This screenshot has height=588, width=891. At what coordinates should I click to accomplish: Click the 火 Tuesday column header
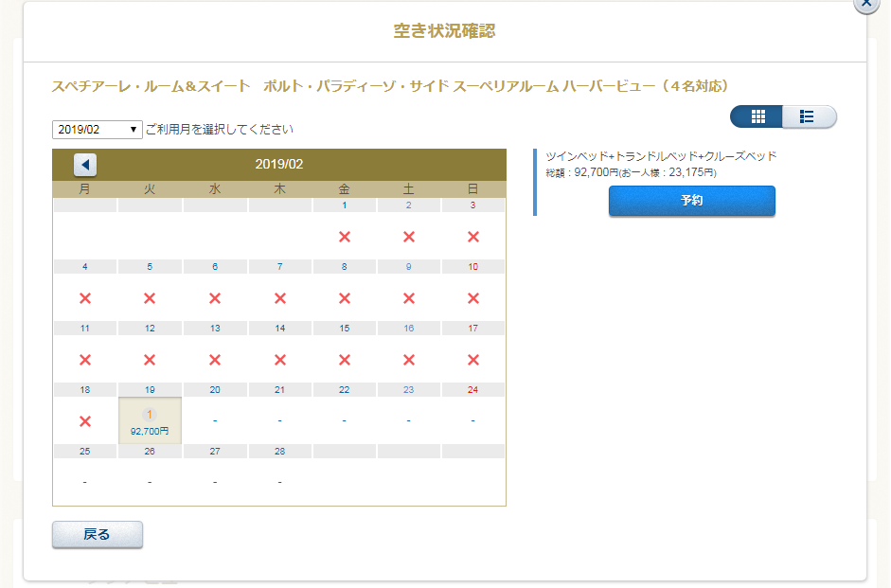[150, 189]
